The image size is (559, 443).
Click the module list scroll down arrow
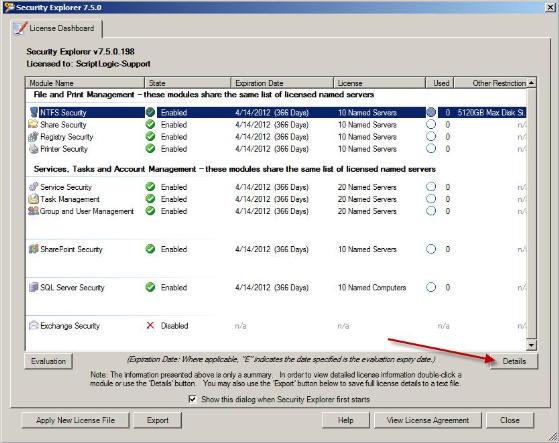coord(531,345)
